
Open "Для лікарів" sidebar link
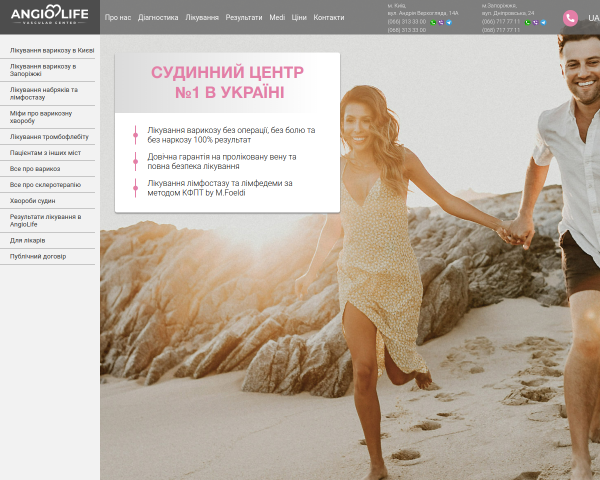click(27, 240)
